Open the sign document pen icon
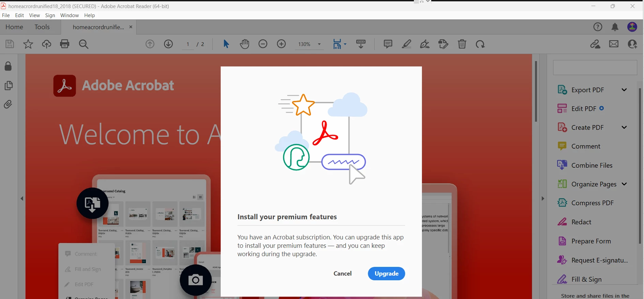 pyautogui.click(x=425, y=44)
